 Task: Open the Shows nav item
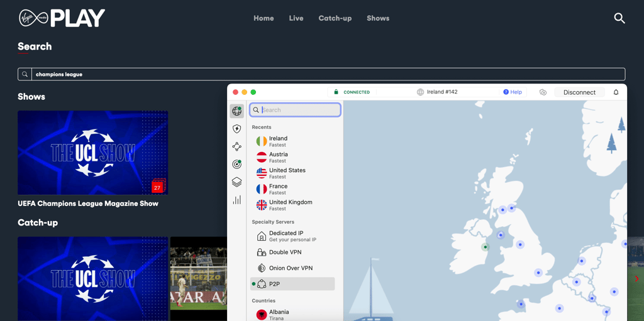point(378,18)
